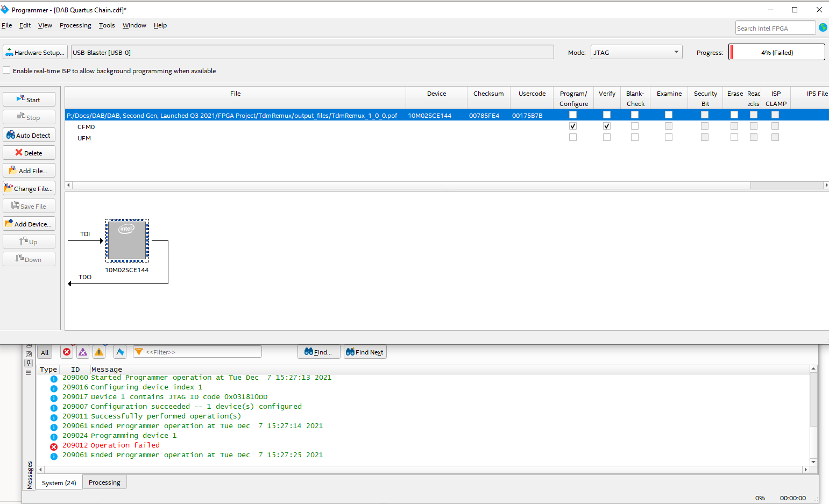Open the Tools menu

107,25
